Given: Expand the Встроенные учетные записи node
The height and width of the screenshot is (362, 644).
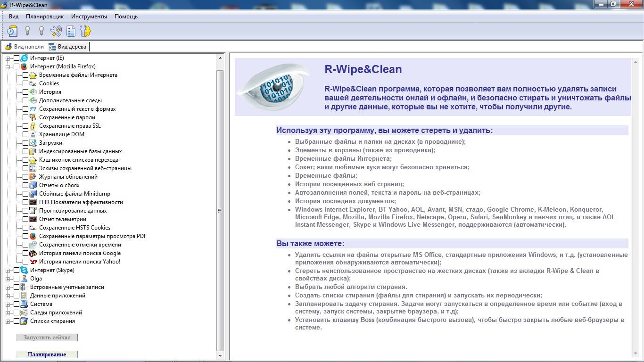Looking at the screenshot, I should tap(8, 287).
